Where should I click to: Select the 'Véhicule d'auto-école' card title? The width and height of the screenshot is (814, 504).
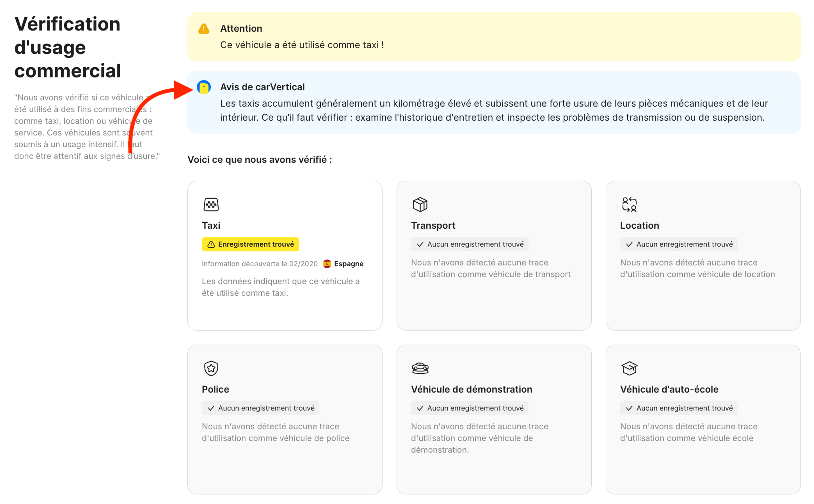tap(669, 389)
